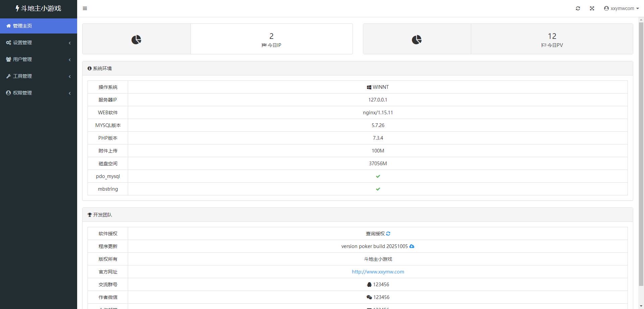Viewport: 644px width, 309px height.
Task: Click the hamburger sidebar toggle icon
Action: tap(85, 8)
